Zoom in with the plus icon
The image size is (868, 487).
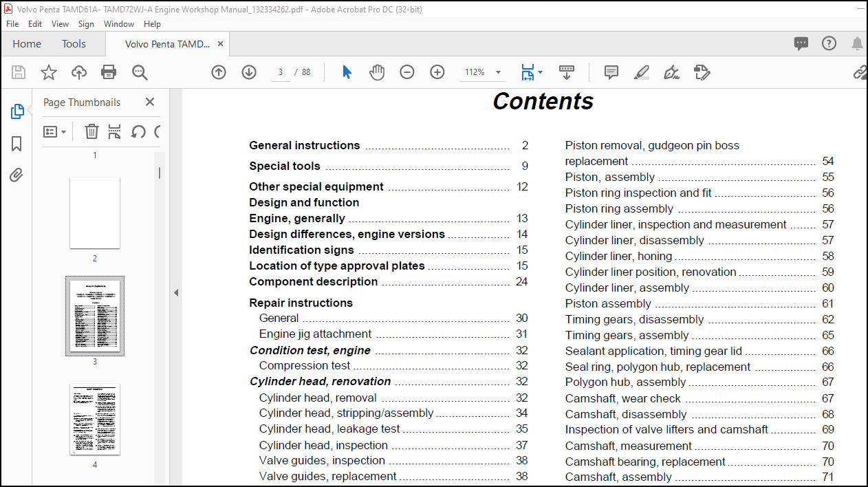[437, 72]
